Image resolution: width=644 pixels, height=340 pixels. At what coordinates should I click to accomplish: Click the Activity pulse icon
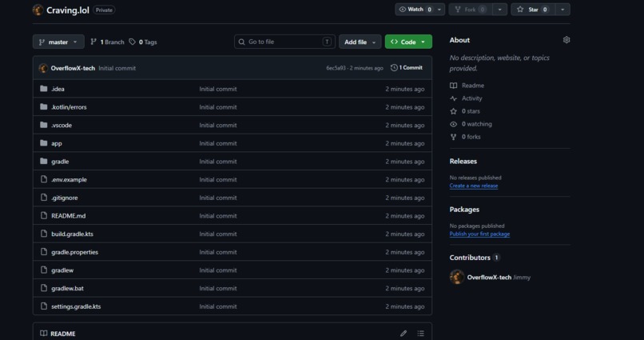click(453, 98)
